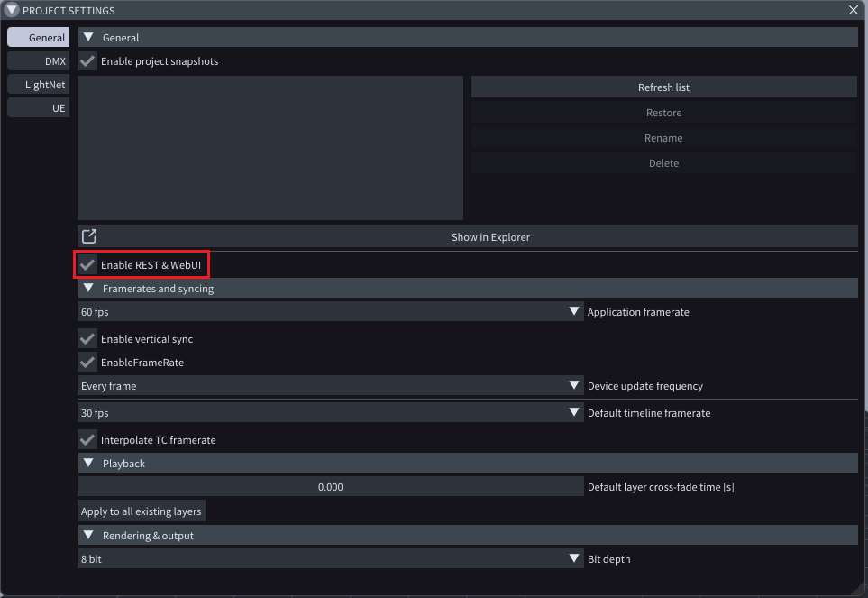Open Default timeline framerate dropdown
Screen dimensions: 868x598
tap(330, 413)
